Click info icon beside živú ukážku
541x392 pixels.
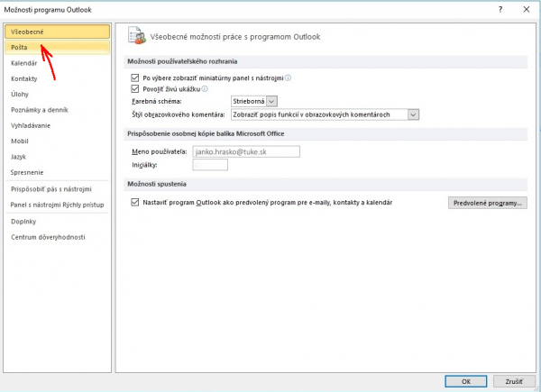click(x=205, y=89)
